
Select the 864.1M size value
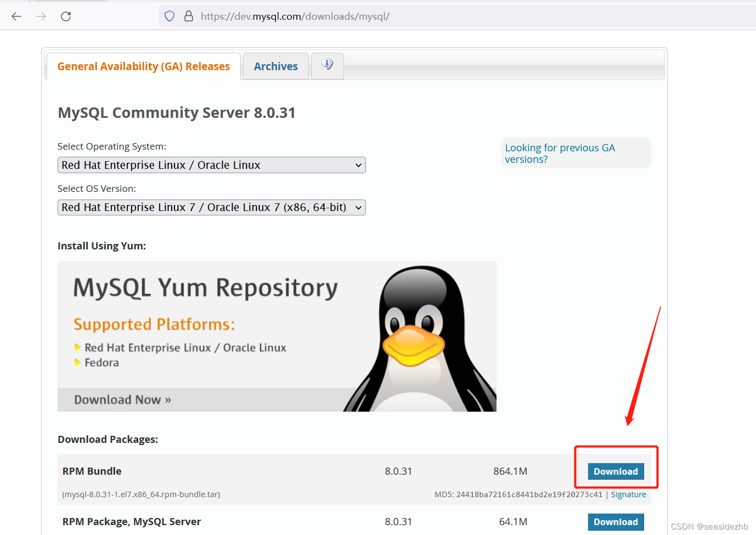coord(510,471)
